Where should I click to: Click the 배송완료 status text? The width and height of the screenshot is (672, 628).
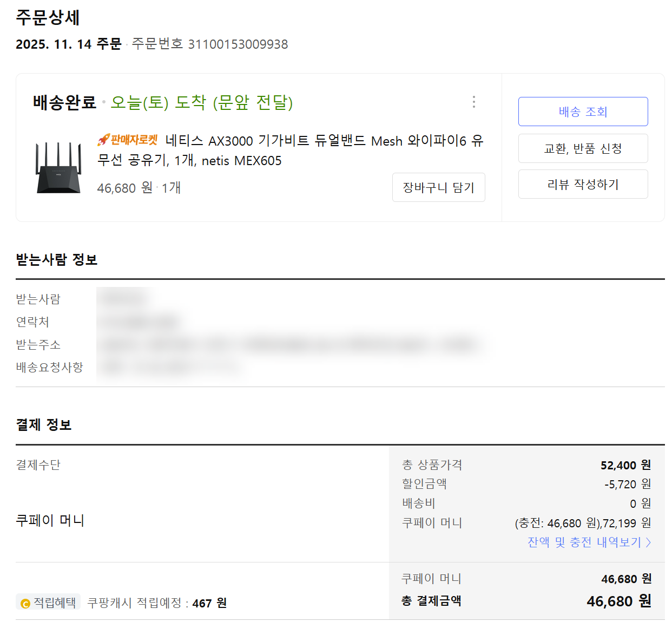(64, 102)
